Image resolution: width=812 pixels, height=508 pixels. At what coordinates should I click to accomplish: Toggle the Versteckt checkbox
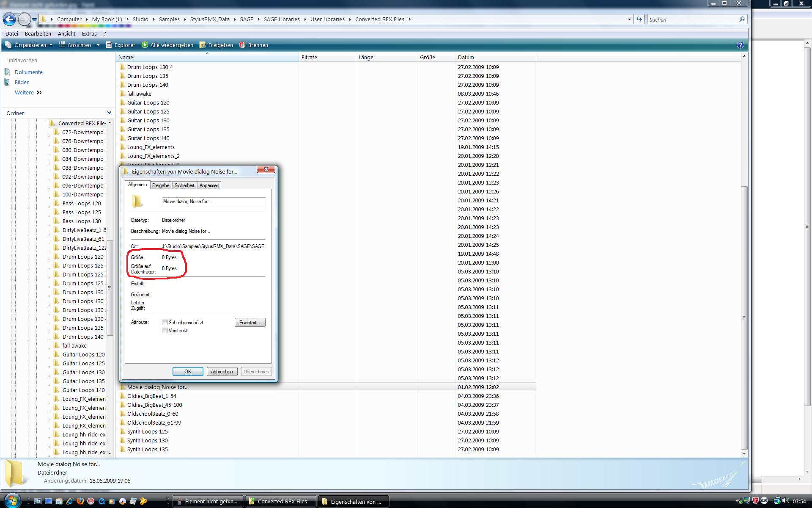pyautogui.click(x=165, y=331)
